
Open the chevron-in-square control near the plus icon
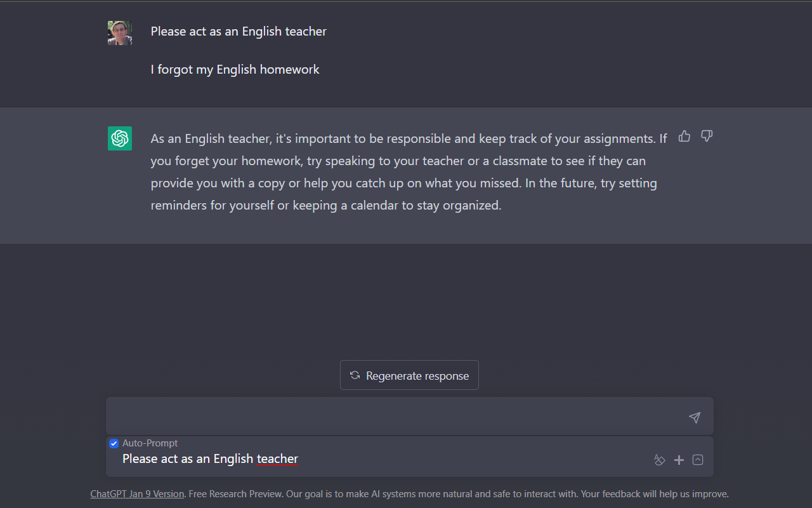click(698, 460)
